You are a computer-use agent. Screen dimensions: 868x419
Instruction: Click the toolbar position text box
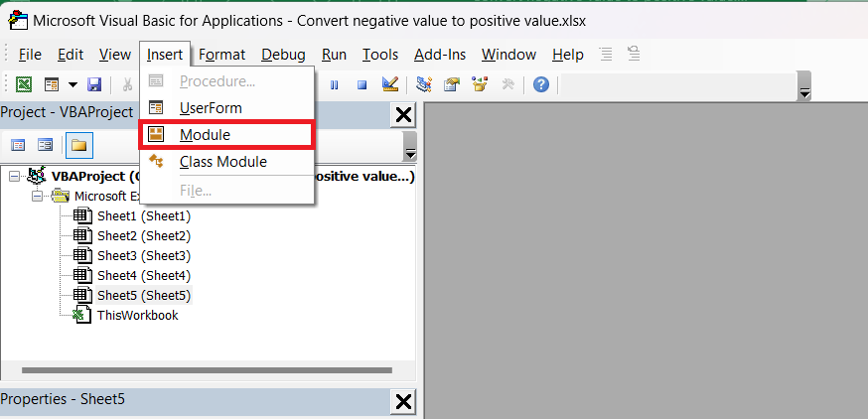click(x=677, y=85)
